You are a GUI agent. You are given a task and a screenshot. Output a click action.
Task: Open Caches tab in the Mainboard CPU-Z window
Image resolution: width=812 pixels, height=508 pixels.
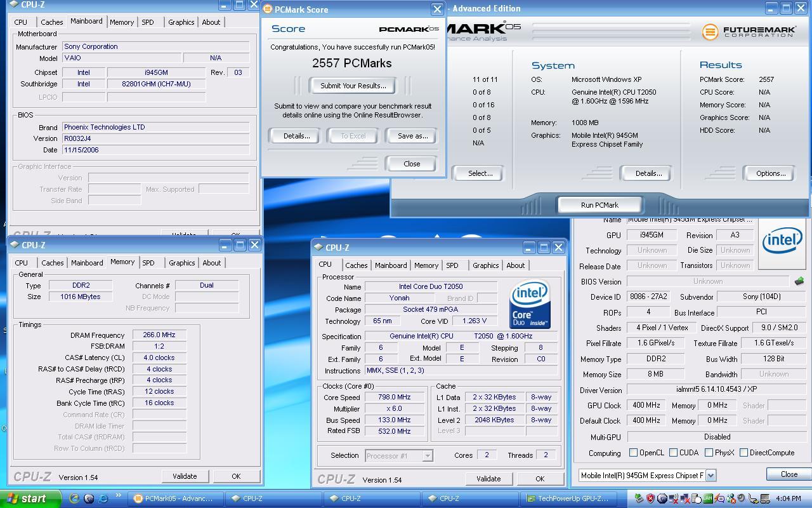pos(51,22)
